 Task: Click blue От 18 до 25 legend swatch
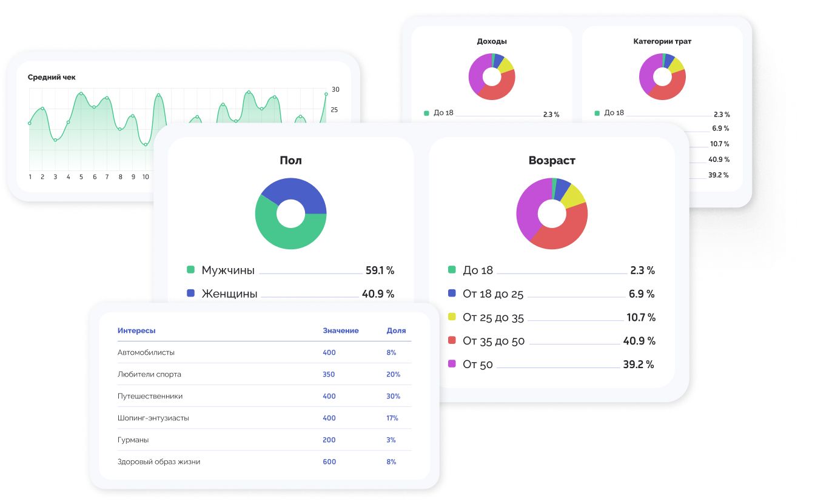click(x=452, y=294)
